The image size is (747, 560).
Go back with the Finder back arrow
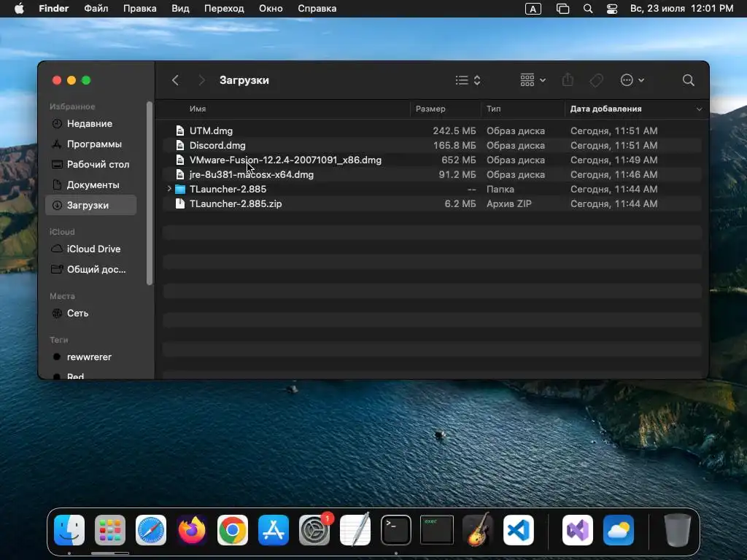tap(175, 80)
